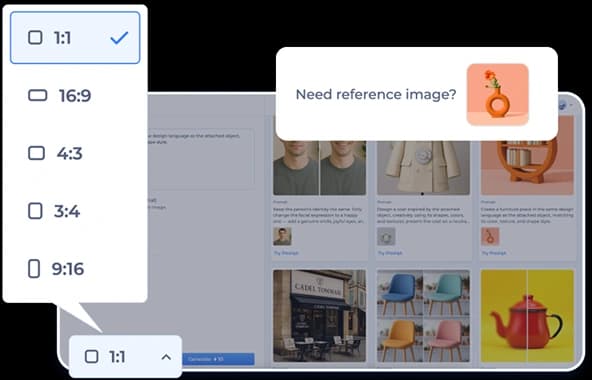592x380 pixels.
Task: Click the tall rectangle icon for 9:16
Action: point(34,269)
